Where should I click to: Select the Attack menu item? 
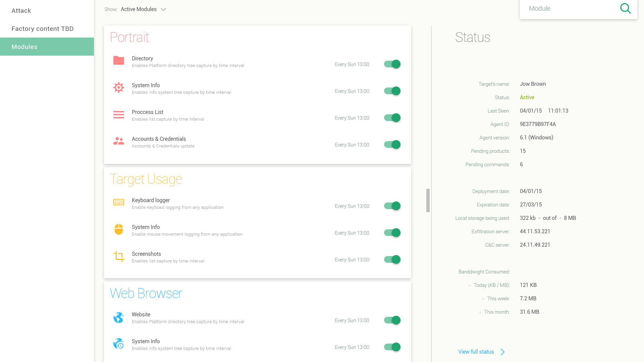(x=21, y=10)
